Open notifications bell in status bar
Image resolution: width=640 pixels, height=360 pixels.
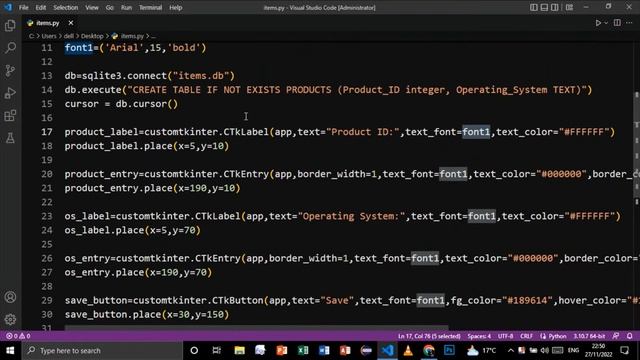(x=629, y=336)
